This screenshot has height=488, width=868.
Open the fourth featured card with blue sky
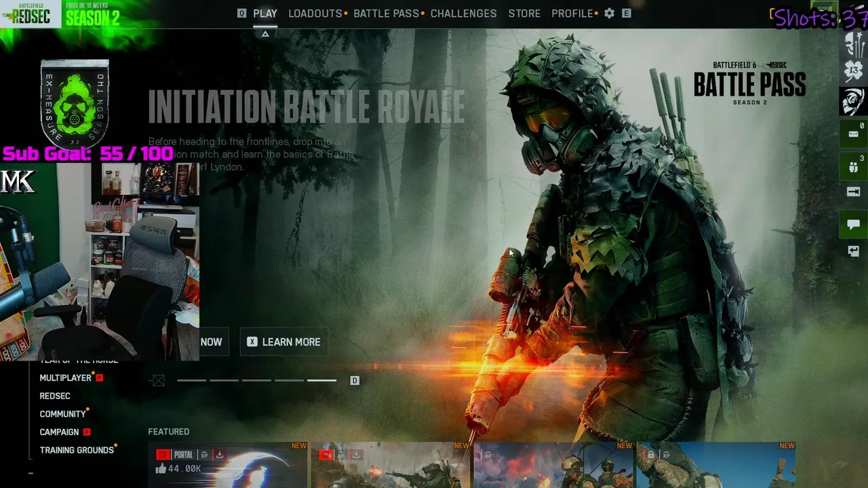[x=716, y=465]
